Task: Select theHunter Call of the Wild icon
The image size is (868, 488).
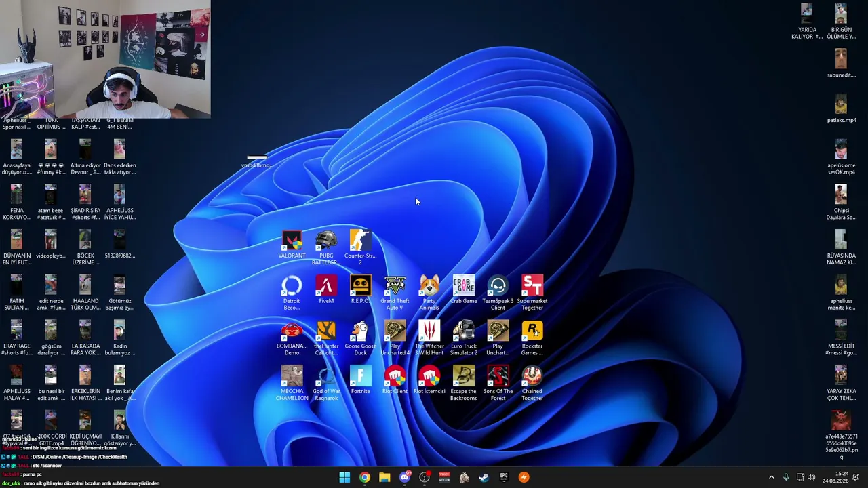Action: tap(326, 338)
